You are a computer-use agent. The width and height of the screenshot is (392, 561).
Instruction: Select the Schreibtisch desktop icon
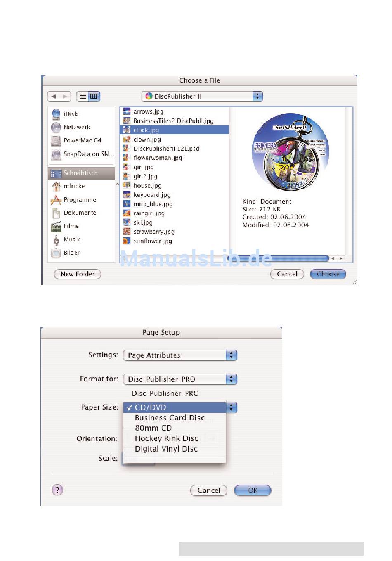[x=56, y=173]
